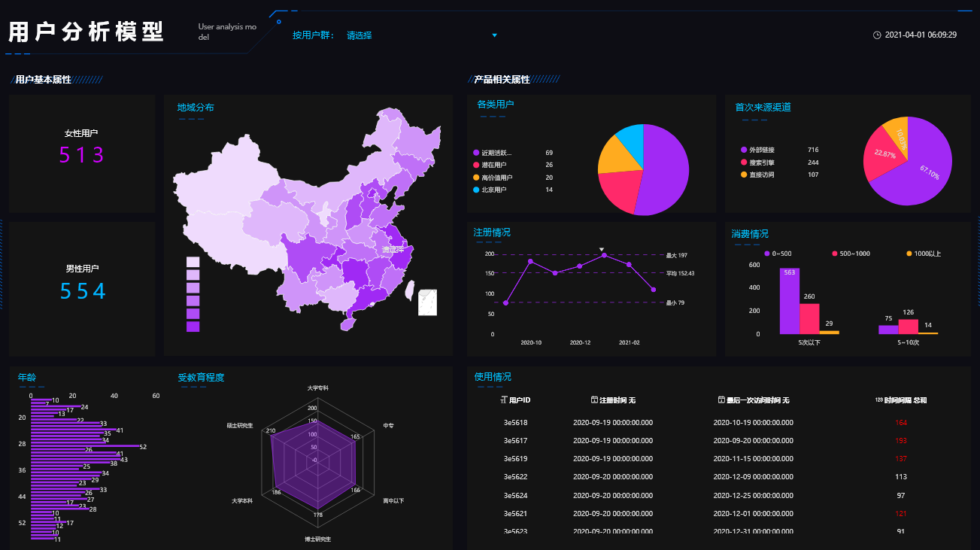Click the 首次来源渠道 panel title
This screenshot has width=980, height=550.
coord(763,108)
